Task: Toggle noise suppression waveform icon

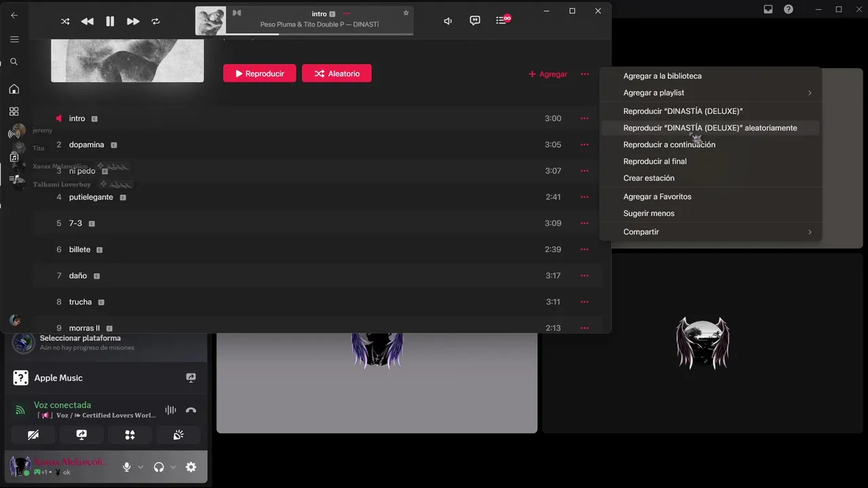Action: pos(170,410)
